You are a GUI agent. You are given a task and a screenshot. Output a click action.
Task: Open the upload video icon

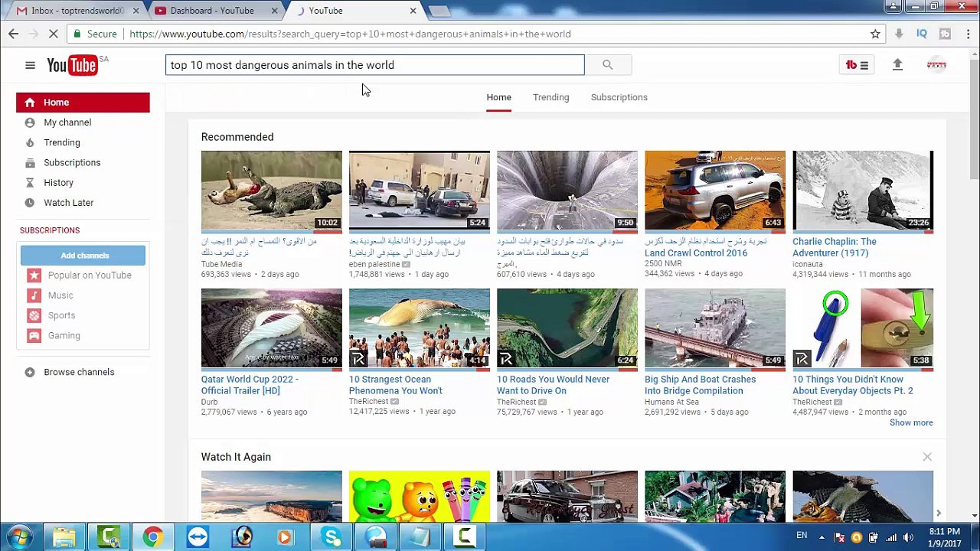tap(897, 65)
